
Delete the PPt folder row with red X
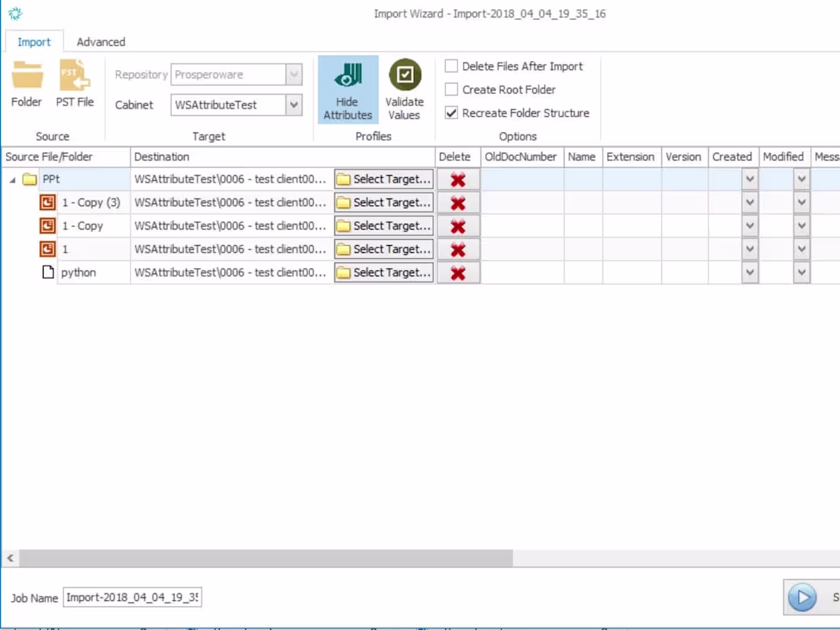(x=457, y=179)
